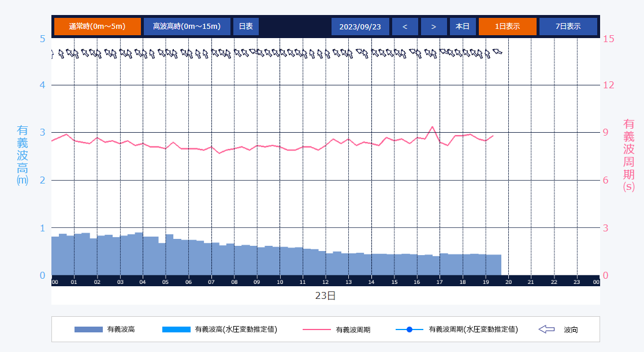Select 1日表示 one-day display
Screen dimensions: 644x352
coord(507,27)
